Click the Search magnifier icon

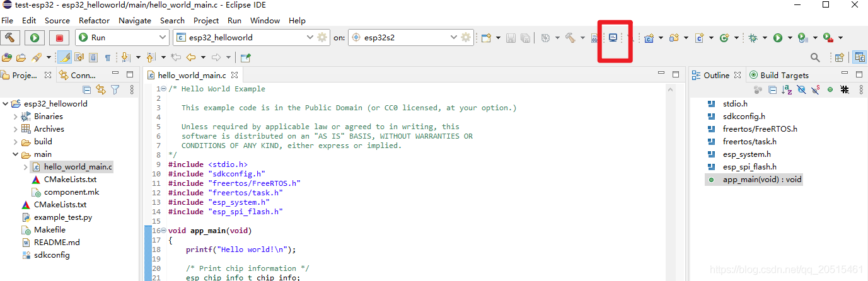pos(815,57)
